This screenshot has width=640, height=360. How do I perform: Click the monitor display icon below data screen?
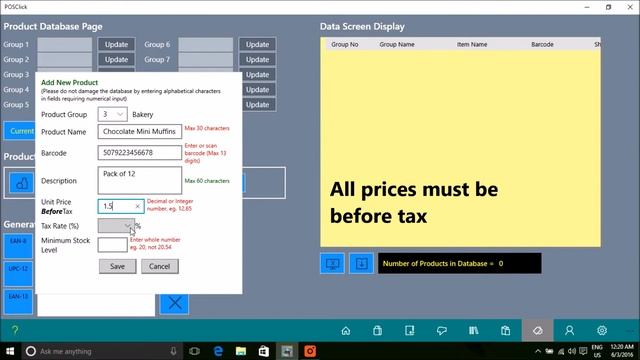coord(332,264)
